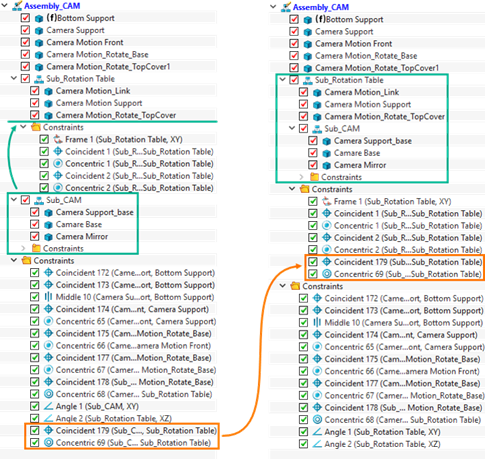Click the Frame 1 constraint icon in left tree
The height and width of the screenshot is (459, 485).
pos(58,139)
